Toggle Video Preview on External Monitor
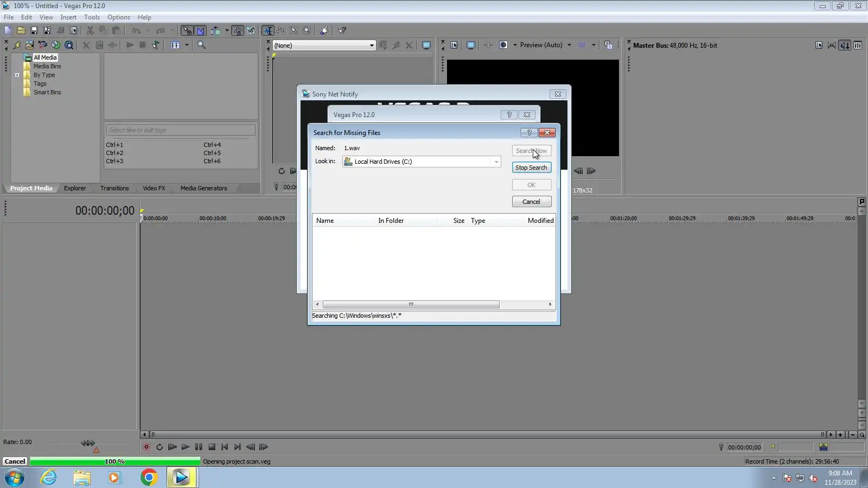The width and height of the screenshot is (868, 488). [x=471, y=45]
